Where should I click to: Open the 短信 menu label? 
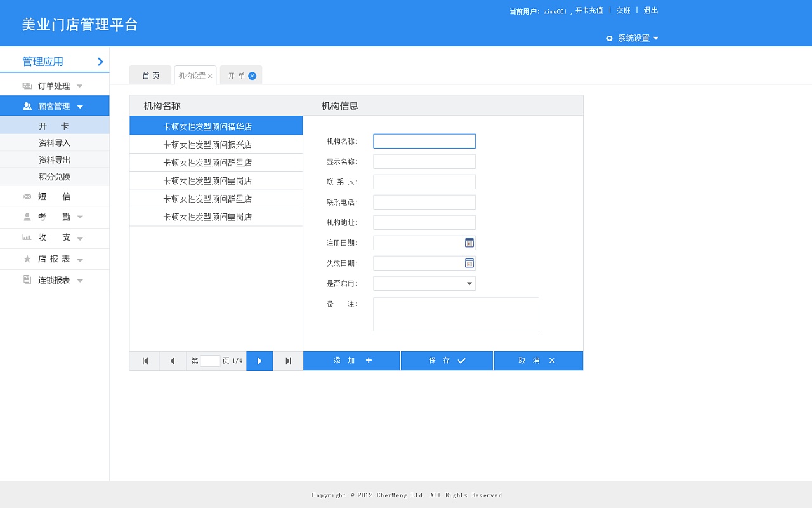pos(55,197)
